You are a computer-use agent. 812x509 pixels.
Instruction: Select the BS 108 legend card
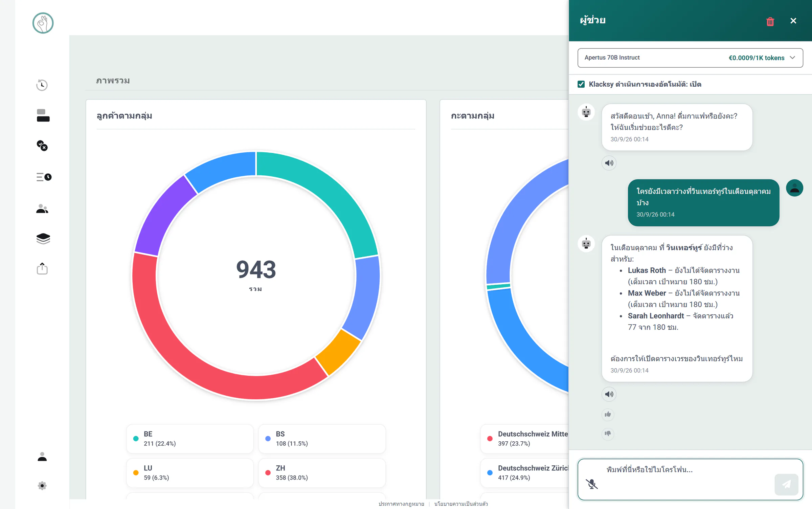pyautogui.click(x=322, y=439)
